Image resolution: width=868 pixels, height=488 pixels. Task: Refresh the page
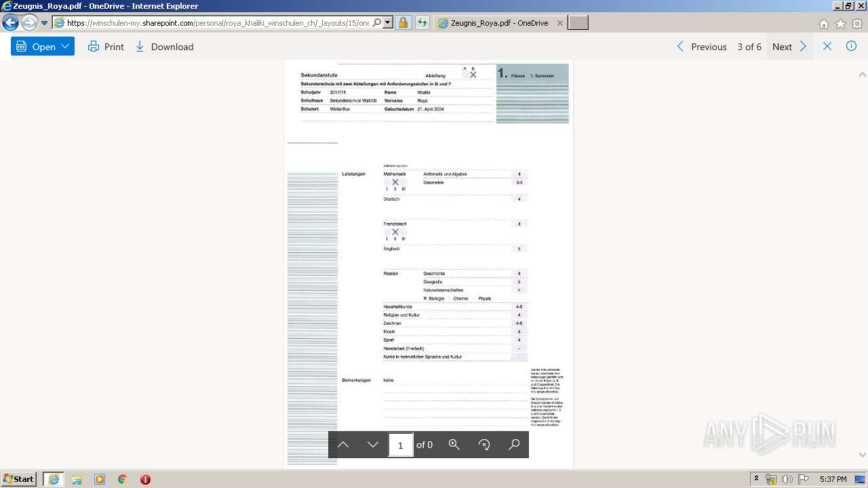click(x=422, y=23)
